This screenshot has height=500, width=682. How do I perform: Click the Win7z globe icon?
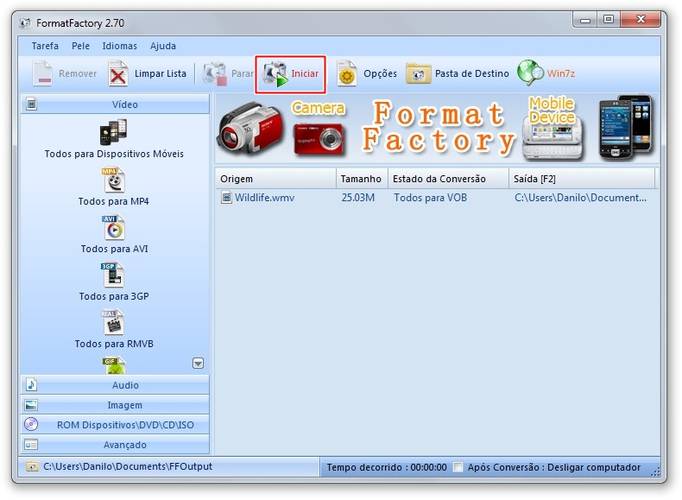[530, 73]
